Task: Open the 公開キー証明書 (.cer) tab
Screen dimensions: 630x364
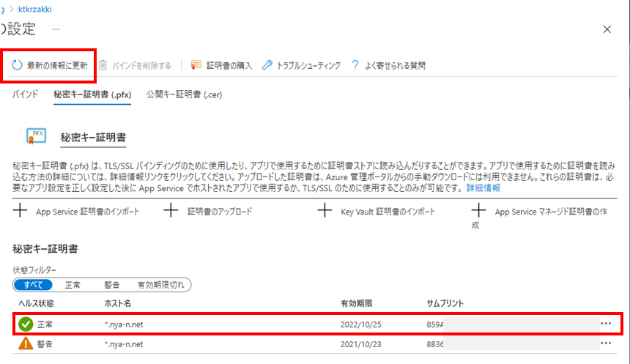Action: [184, 94]
